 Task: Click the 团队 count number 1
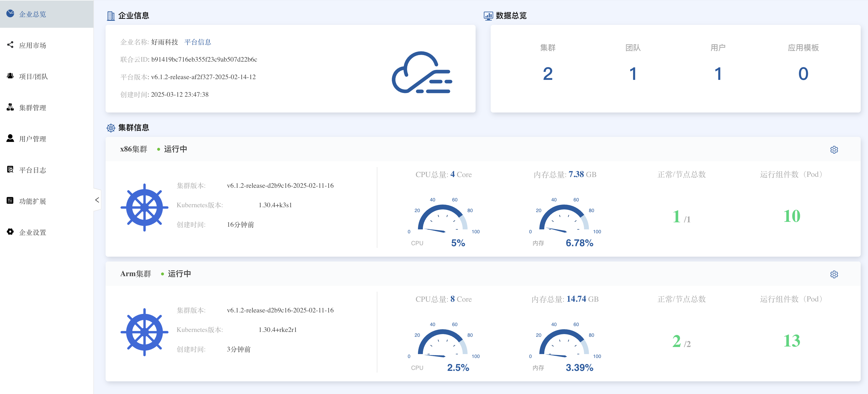[x=633, y=74]
